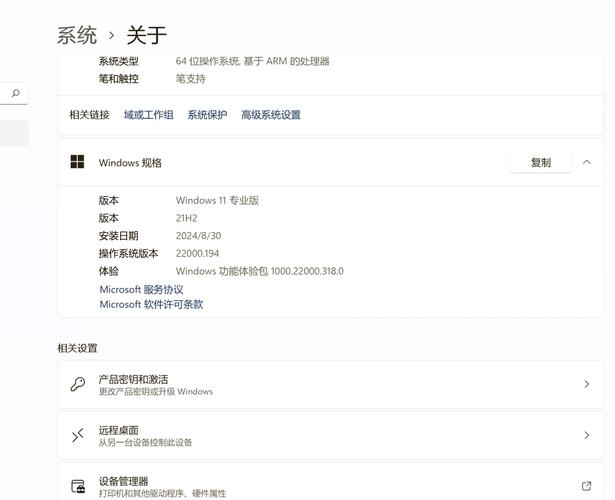Click the 安装日期 label
615x500 pixels.
coord(118,236)
